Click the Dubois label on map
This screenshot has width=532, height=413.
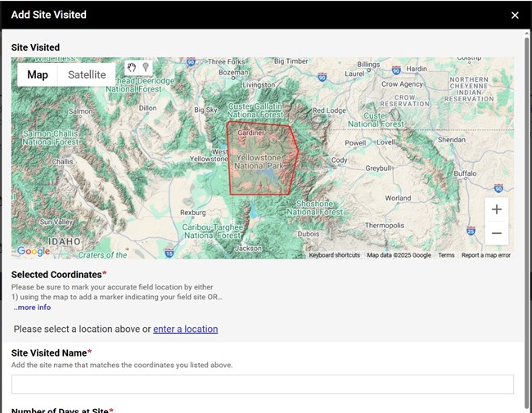308,234
